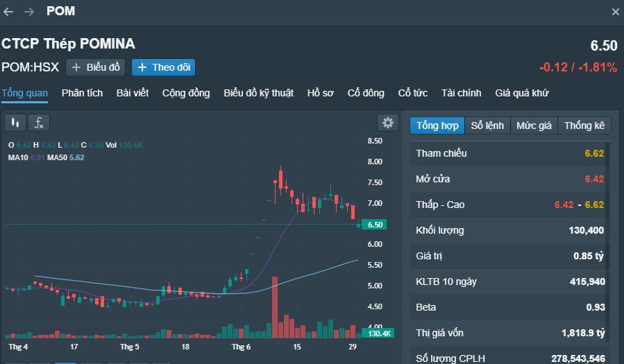Click the KLTB 10 ngày value 415,940
This screenshot has width=624, height=364.
pos(587,281)
